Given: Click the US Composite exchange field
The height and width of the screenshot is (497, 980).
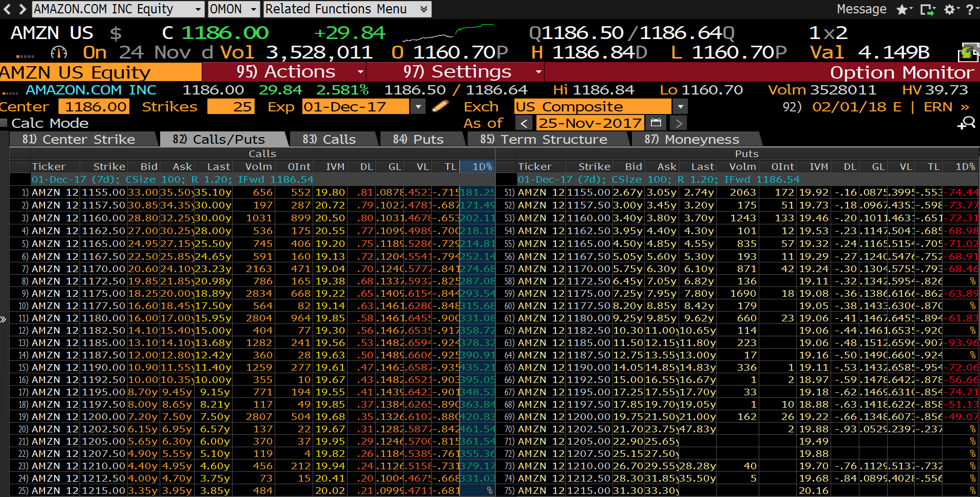Looking at the screenshot, I should [x=593, y=107].
